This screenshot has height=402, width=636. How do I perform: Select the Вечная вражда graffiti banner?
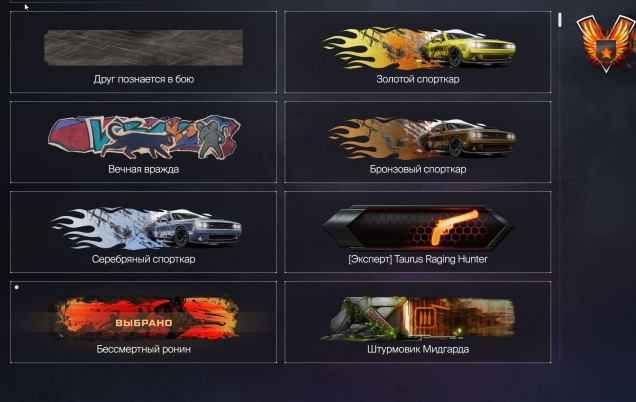tap(144, 137)
